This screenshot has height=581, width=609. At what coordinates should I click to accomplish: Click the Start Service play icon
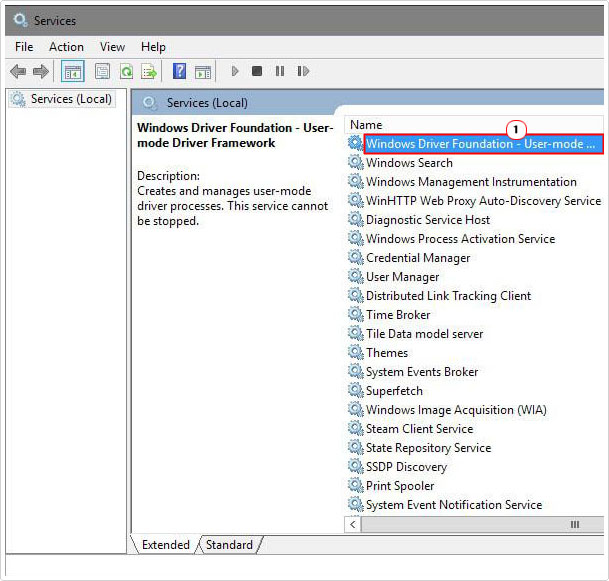click(x=235, y=71)
